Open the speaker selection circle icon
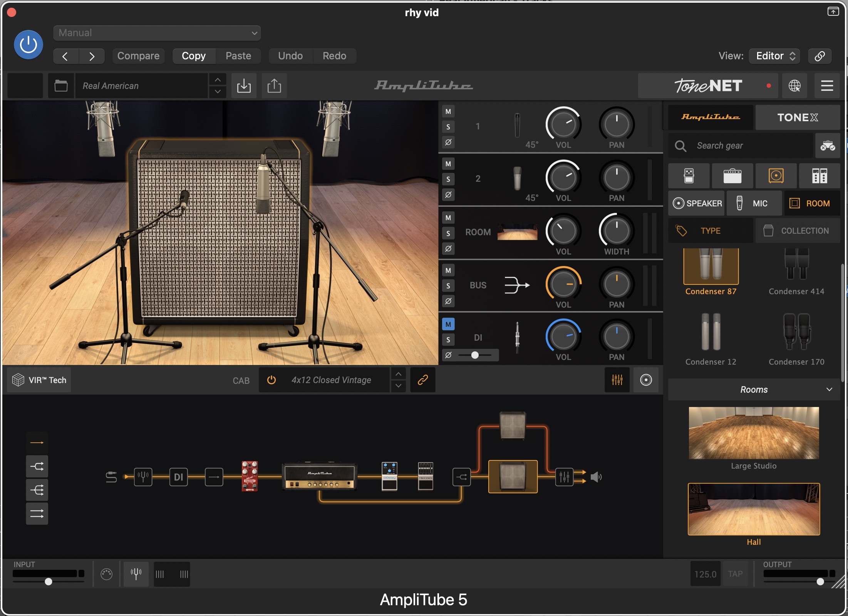 click(x=646, y=380)
